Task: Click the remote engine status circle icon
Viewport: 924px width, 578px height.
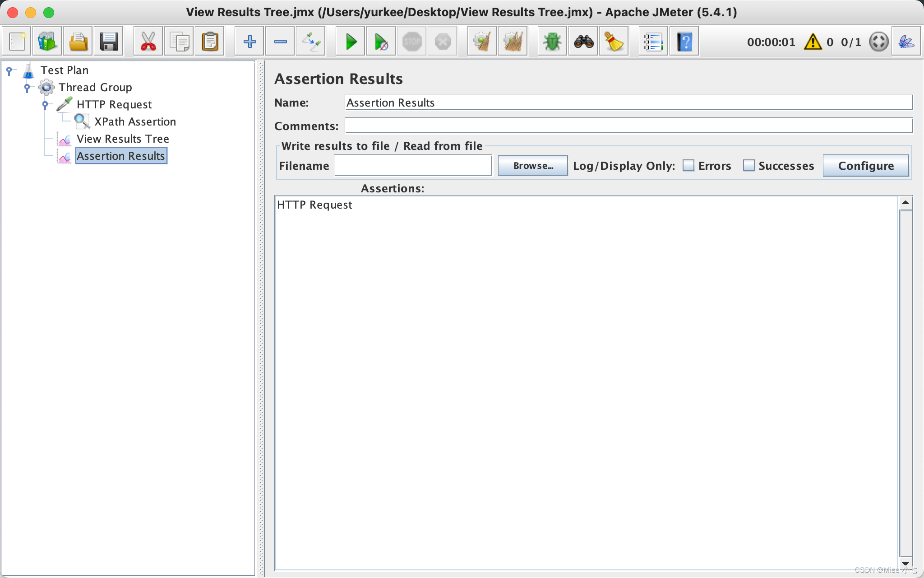Action: [x=878, y=42]
